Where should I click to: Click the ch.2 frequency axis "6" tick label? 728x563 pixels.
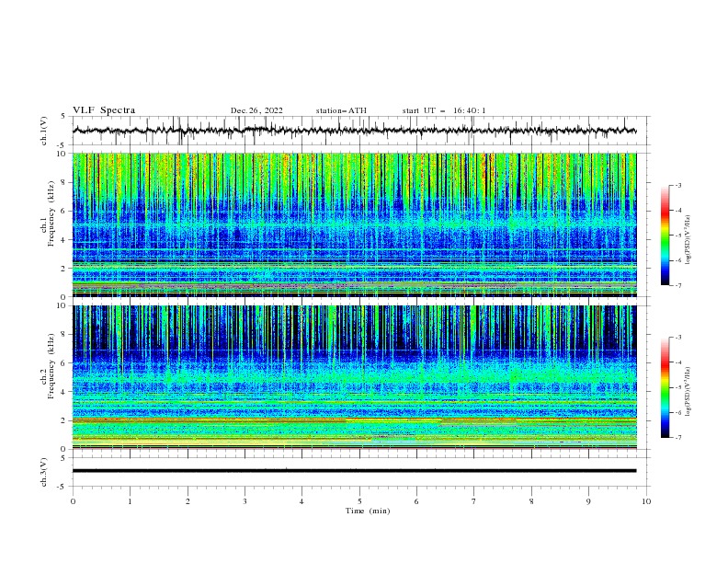[x=64, y=363]
